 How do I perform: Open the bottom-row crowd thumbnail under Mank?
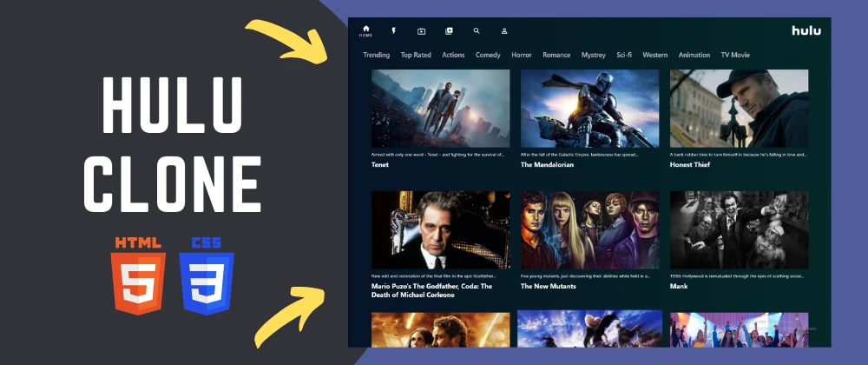pos(739,330)
